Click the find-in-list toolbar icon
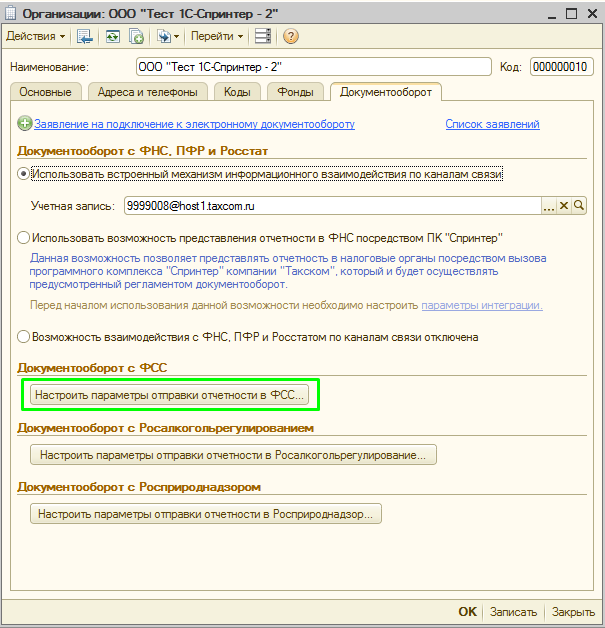The image size is (605, 628). tap(84, 36)
